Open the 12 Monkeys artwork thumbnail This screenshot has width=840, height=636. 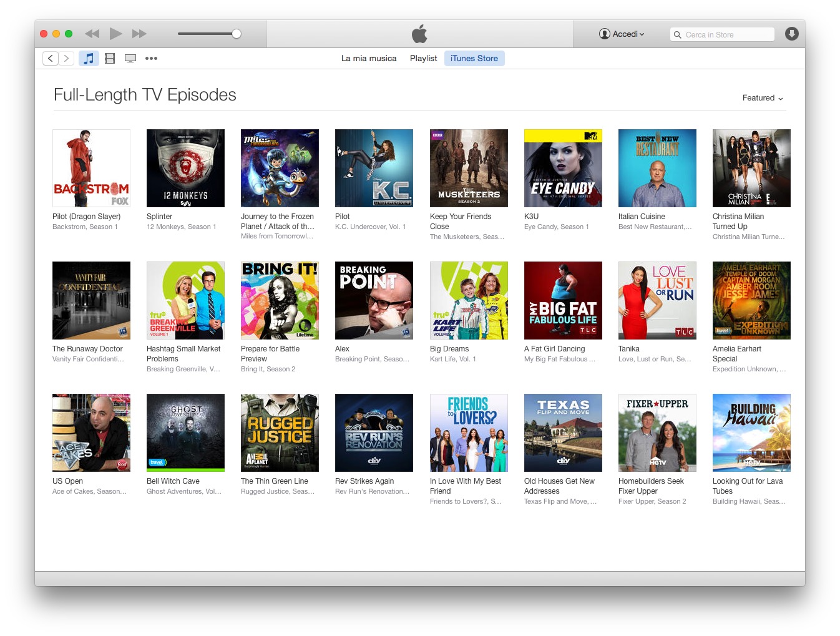pos(185,168)
